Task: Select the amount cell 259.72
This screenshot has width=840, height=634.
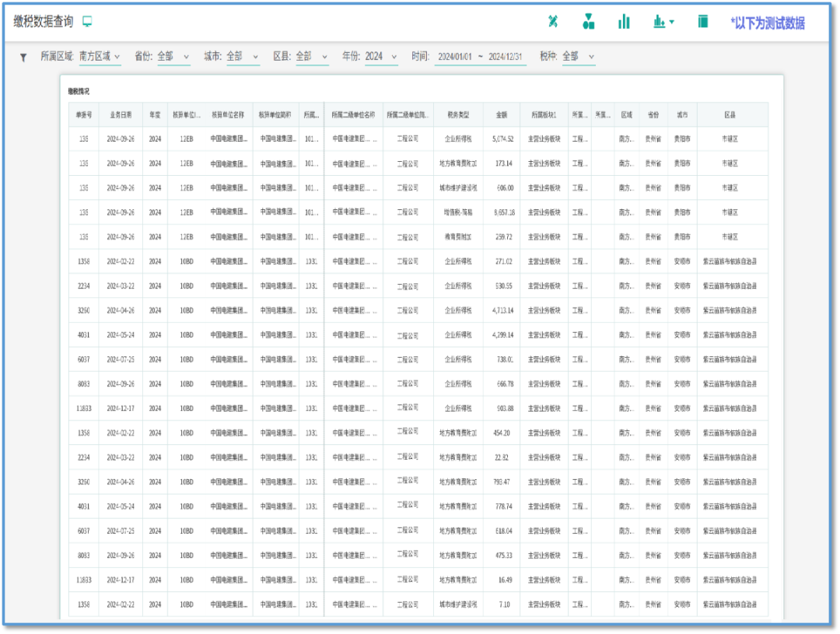Action: [x=503, y=237]
